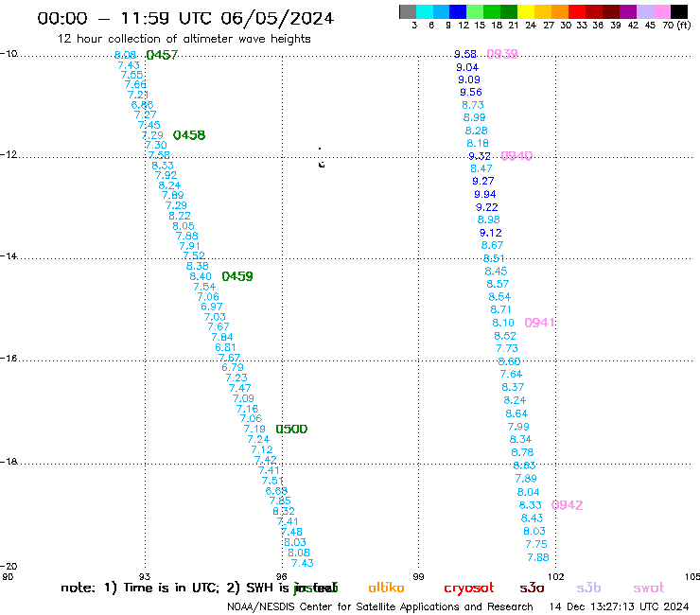The height and width of the screenshot is (615, 700).
Task: Click the 12 hour collection subtitle
Action: pyautogui.click(x=184, y=39)
